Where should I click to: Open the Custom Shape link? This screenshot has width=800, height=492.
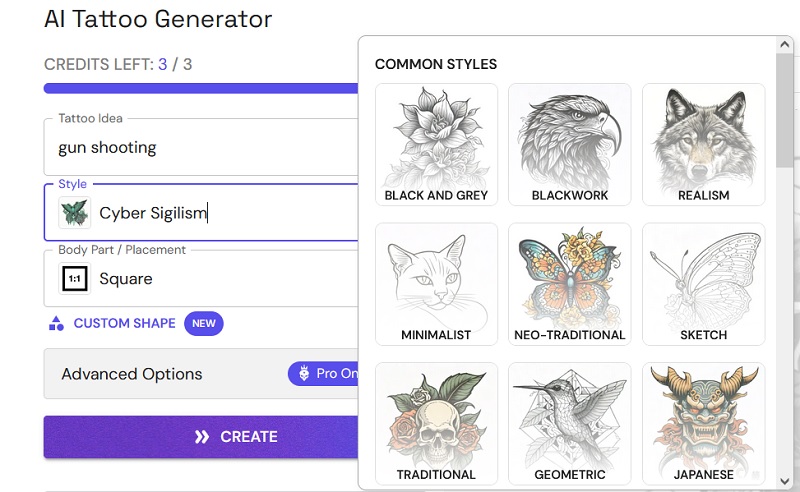[124, 324]
